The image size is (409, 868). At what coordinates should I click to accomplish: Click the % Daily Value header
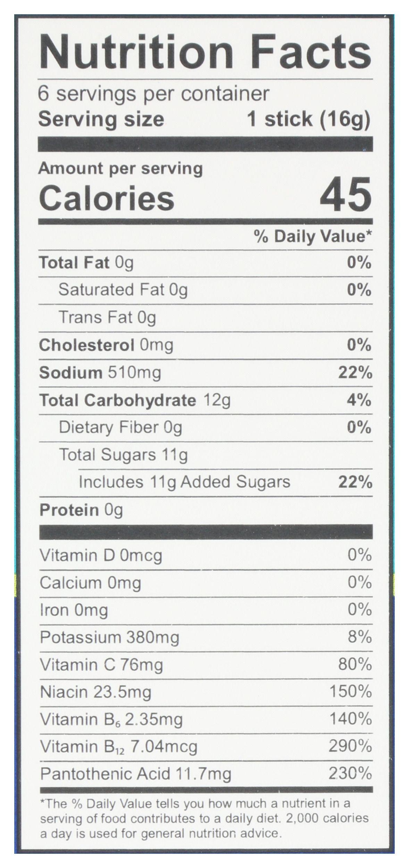312,236
